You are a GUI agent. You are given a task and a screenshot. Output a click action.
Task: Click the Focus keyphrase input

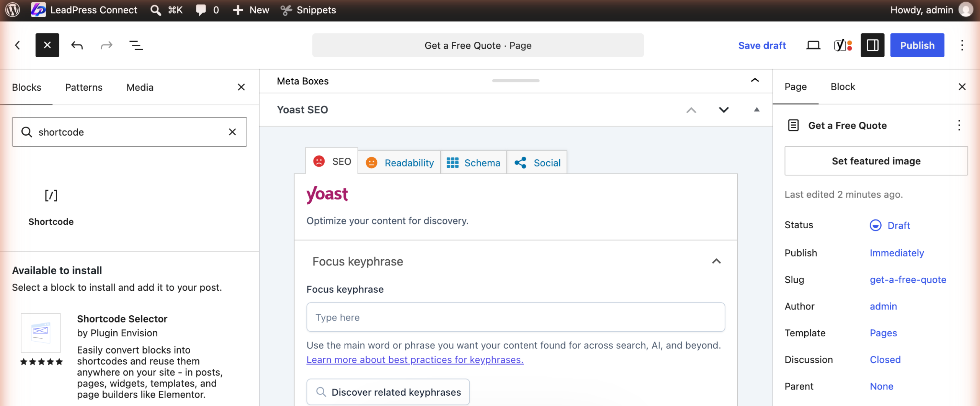tap(516, 317)
